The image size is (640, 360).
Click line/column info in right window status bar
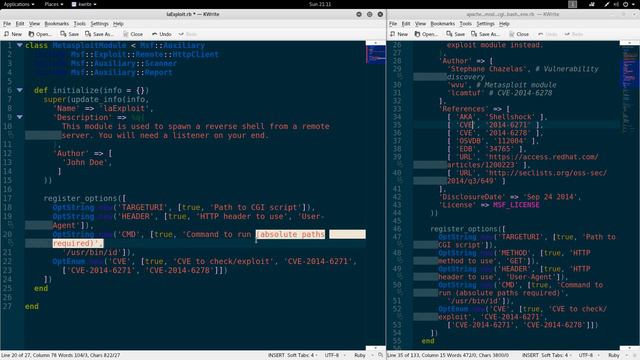[448, 356]
